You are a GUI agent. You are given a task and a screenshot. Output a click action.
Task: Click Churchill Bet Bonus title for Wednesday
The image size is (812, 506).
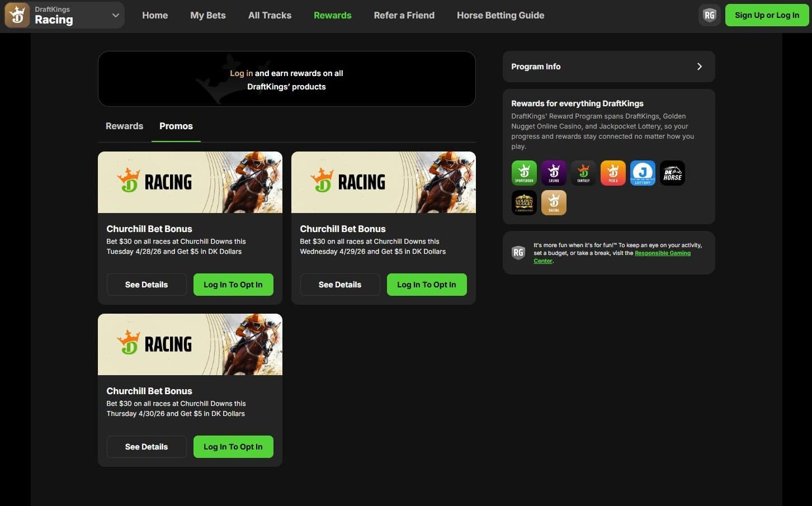click(x=343, y=229)
